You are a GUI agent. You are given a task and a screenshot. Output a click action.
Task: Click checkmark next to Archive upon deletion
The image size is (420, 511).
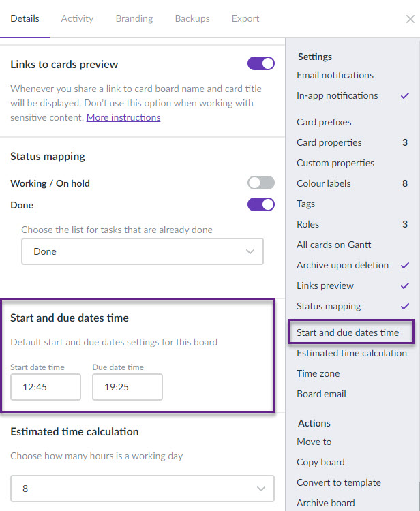(405, 265)
